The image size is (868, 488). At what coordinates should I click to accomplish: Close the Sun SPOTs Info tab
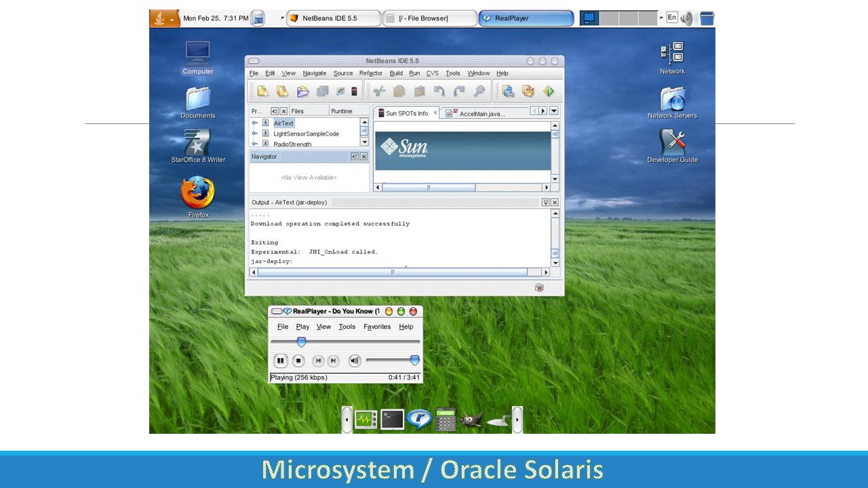tap(435, 113)
